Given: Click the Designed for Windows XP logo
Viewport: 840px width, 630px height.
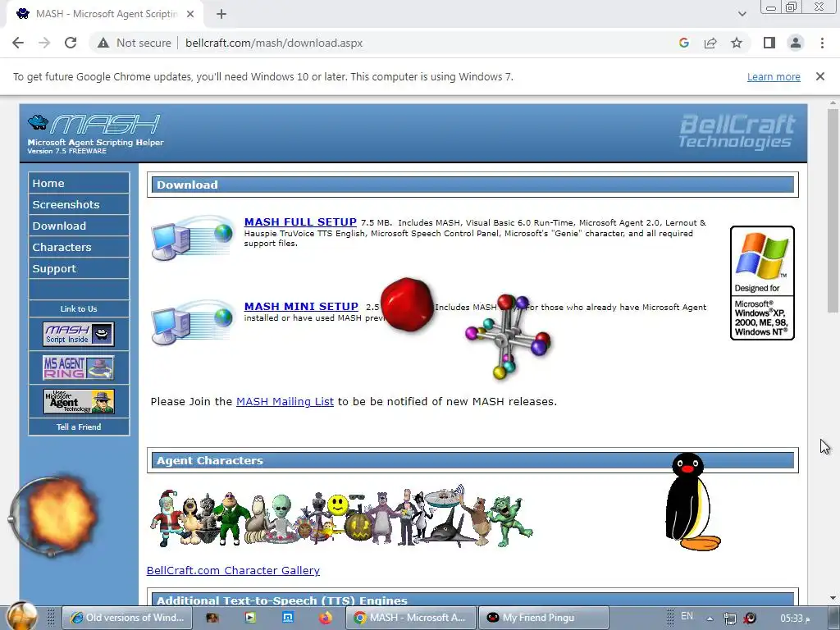Looking at the screenshot, I should pyautogui.click(x=762, y=283).
